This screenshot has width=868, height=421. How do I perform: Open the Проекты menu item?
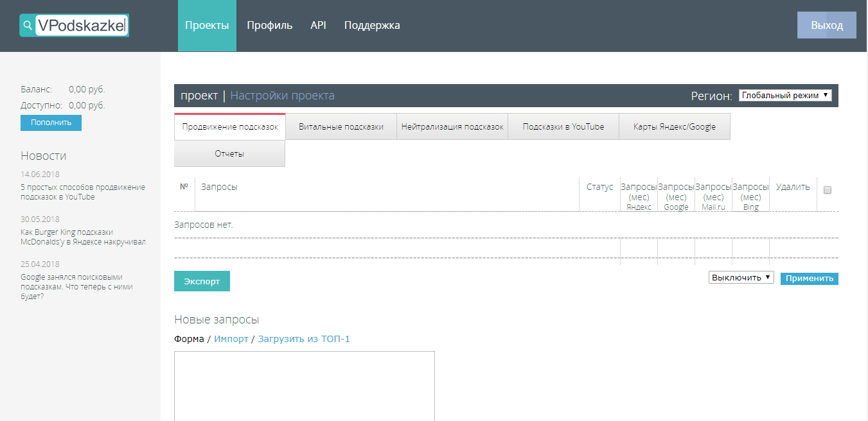207,26
